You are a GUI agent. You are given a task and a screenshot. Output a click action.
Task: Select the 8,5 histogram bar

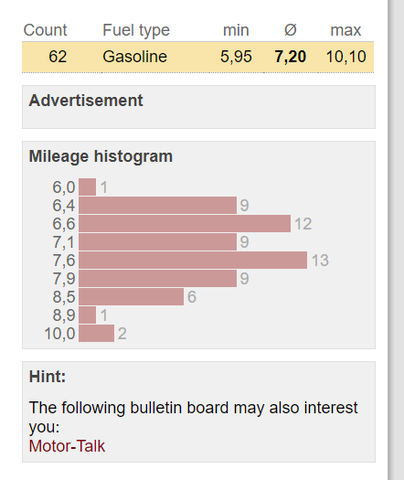[131, 297]
